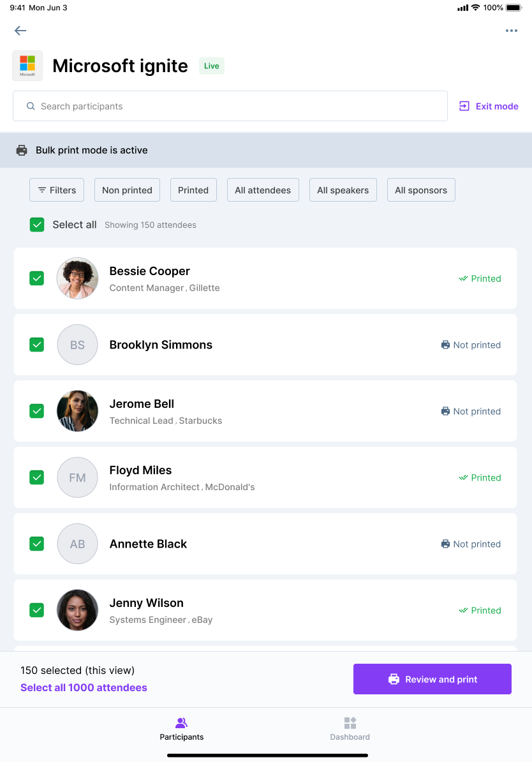Click '150 selected (this view)' text
This screenshot has width=532, height=762.
pos(78,670)
